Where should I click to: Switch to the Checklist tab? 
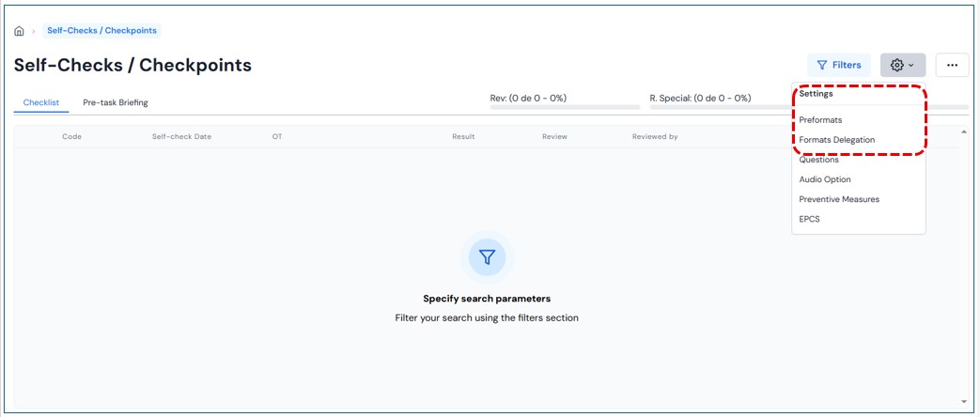coord(41,102)
